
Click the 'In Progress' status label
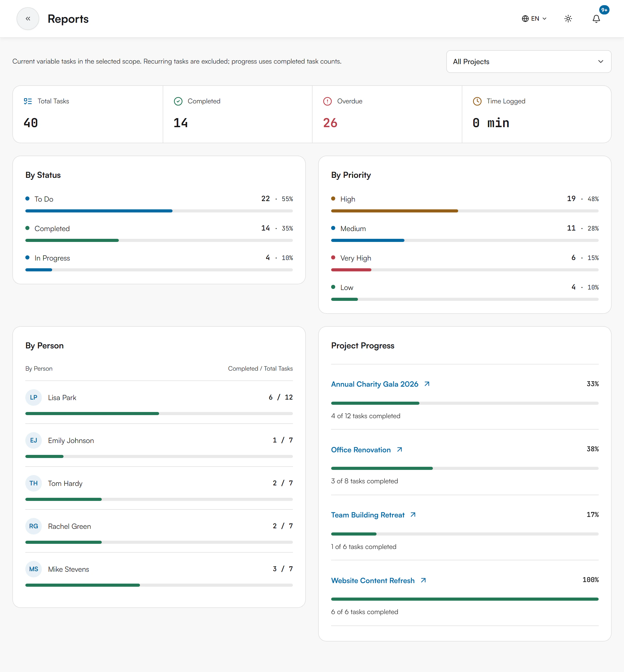pyautogui.click(x=52, y=258)
